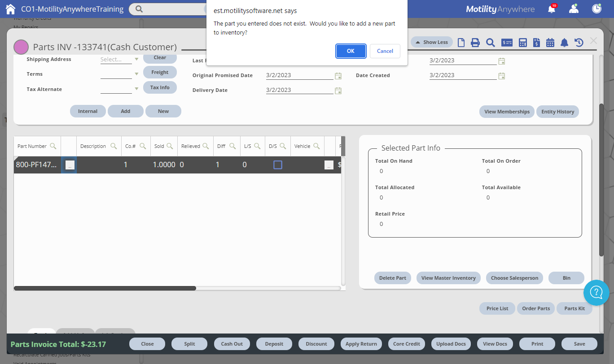The height and width of the screenshot is (364, 614).
Task: Click the Bin button
Action: [x=566, y=278]
